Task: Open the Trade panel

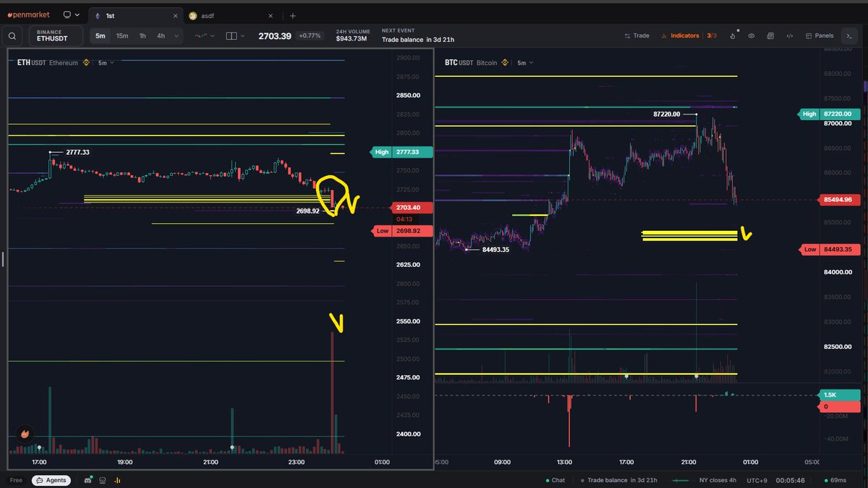Action: coord(637,35)
